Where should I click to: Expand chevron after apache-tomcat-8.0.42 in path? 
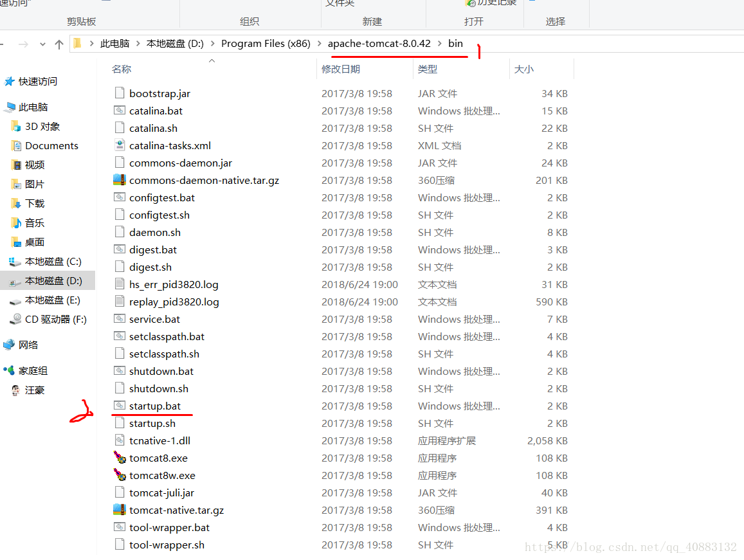pos(439,44)
